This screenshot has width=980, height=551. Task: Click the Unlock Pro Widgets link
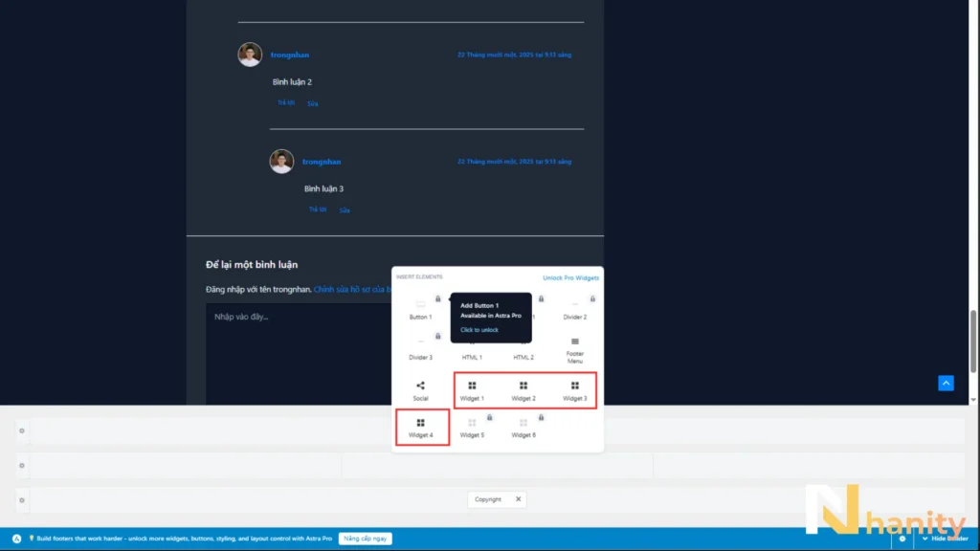point(570,278)
